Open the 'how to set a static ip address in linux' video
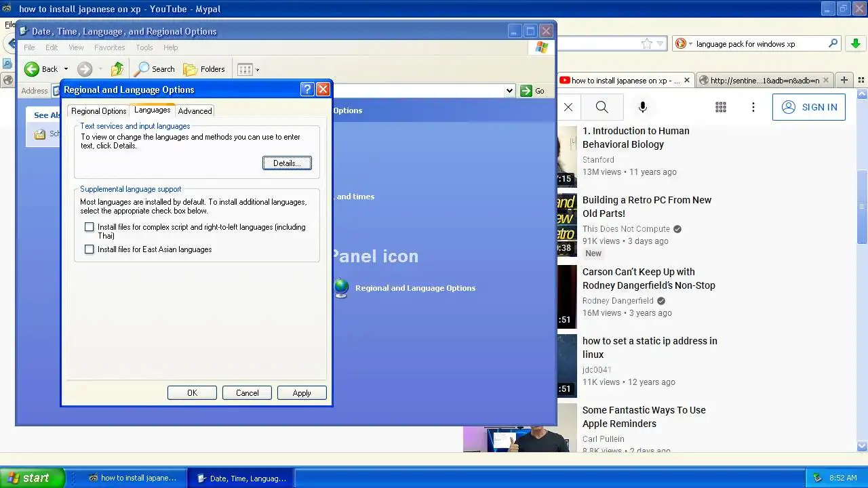The width and height of the screenshot is (868, 488). pyautogui.click(x=650, y=348)
